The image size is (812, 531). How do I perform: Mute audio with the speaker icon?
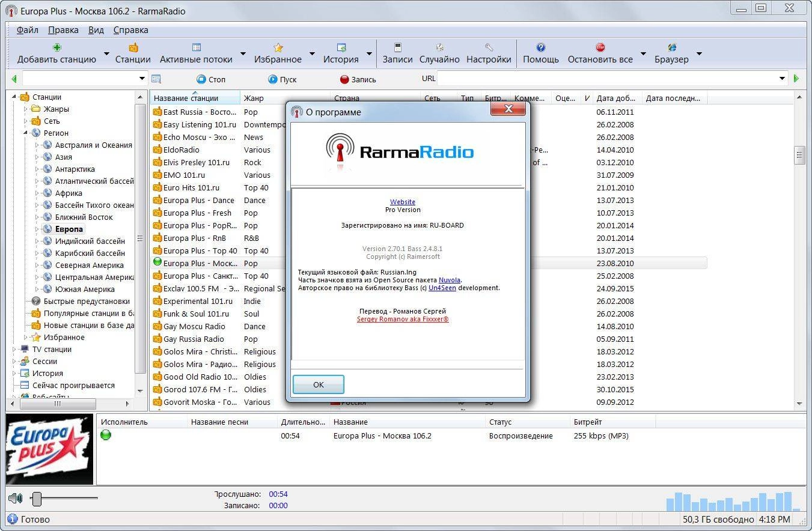[16, 498]
